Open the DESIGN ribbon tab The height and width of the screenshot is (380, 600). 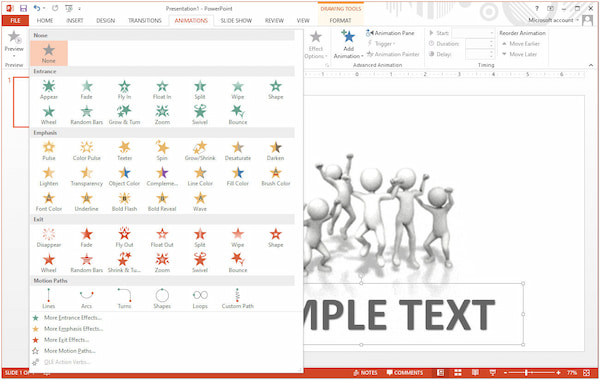point(105,20)
